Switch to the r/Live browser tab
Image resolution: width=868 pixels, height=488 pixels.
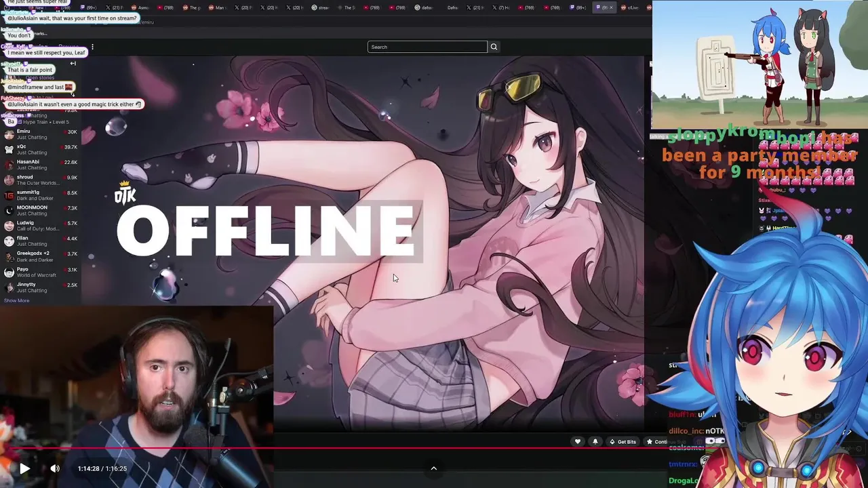631,7
